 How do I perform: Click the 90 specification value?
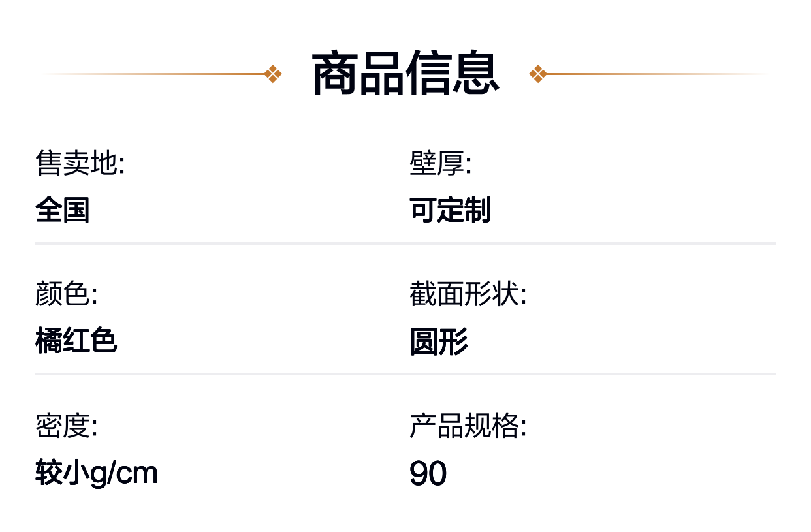(428, 474)
